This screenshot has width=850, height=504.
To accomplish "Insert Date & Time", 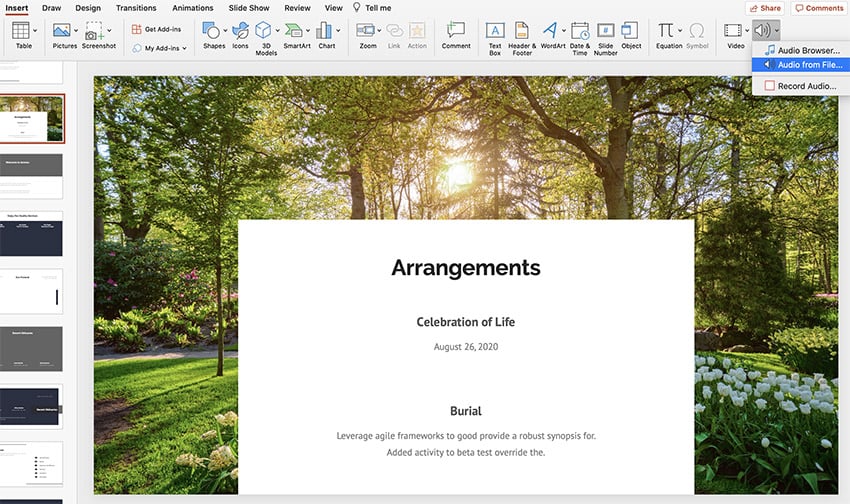I will click(x=579, y=32).
